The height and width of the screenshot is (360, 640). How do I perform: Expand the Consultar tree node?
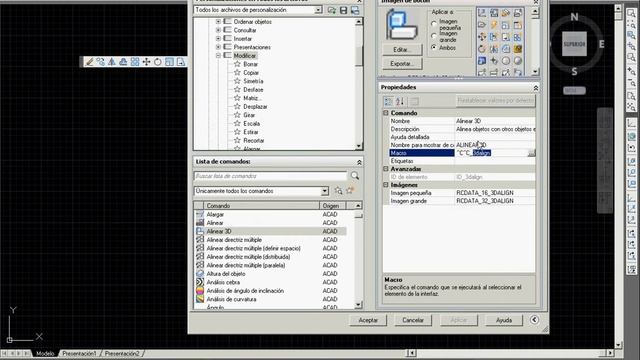click(218, 30)
